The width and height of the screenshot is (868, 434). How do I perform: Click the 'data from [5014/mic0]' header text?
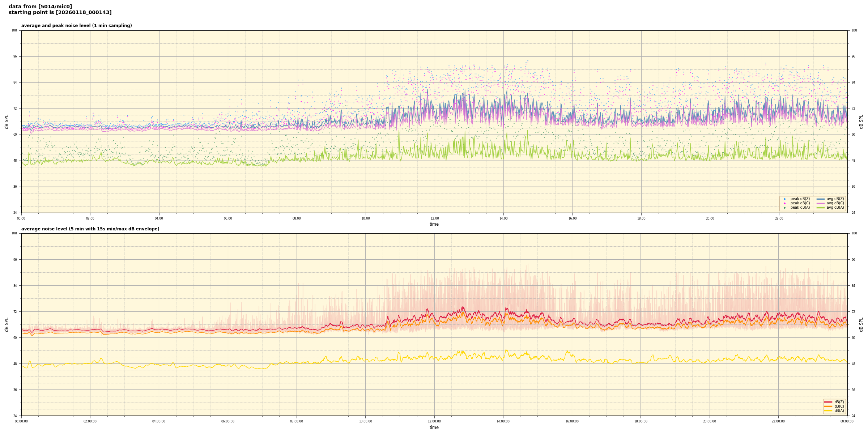[x=40, y=7]
